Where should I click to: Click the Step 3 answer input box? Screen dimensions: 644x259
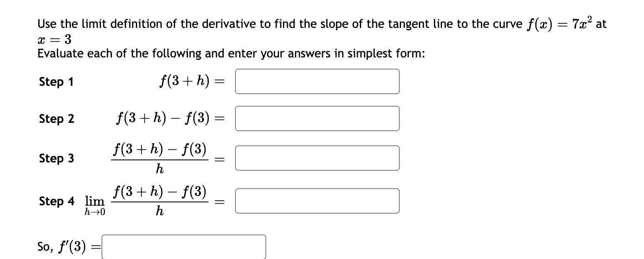(317, 158)
